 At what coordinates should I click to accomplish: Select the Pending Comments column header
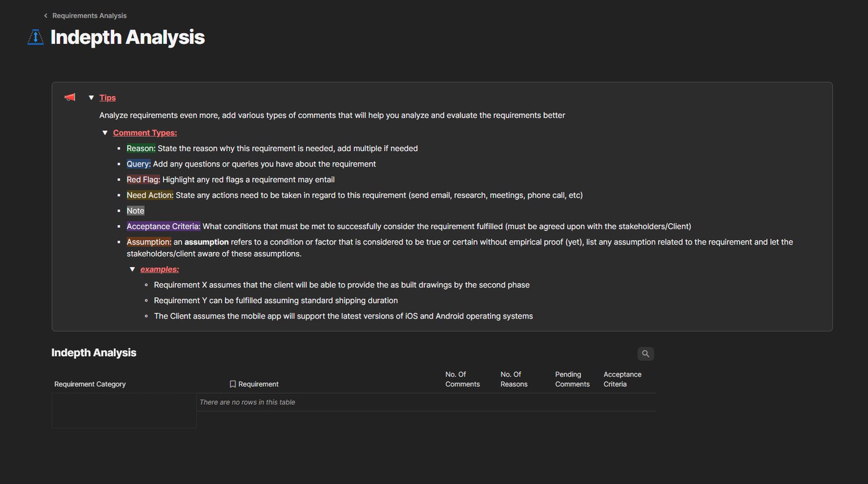point(572,379)
